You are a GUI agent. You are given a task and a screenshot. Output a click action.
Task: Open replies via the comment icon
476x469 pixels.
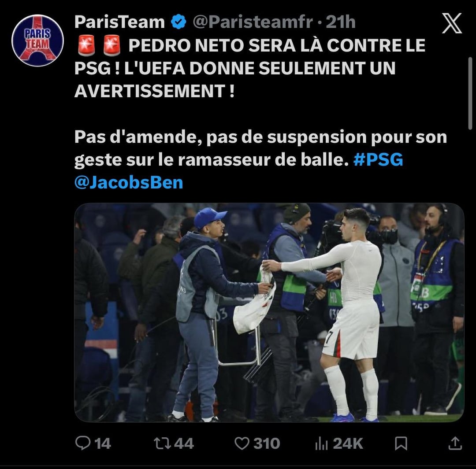pyautogui.click(x=82, y=443)
